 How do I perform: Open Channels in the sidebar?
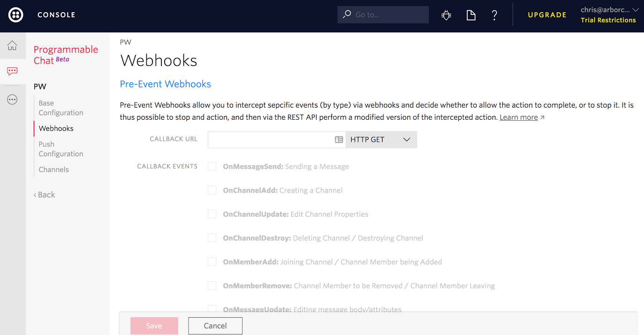point(54,169)
